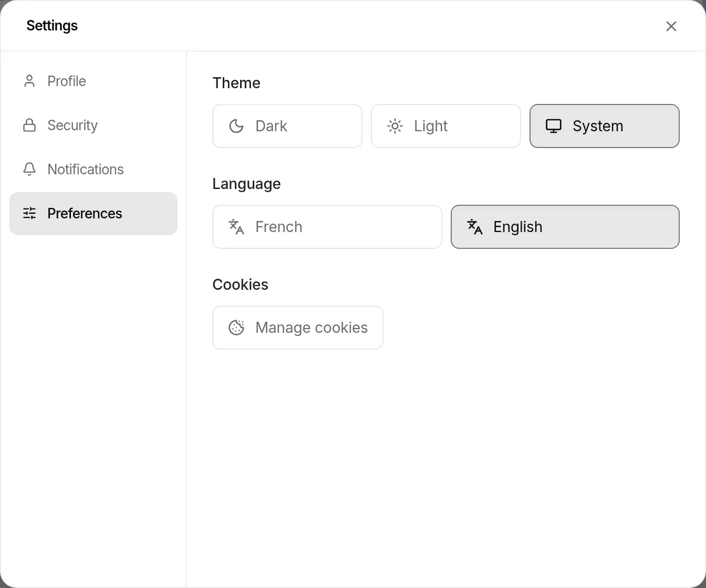706x588 pixels.
Task: Click the sun icon for Light theme
Action: pyautogui.click(x=395, y=126)
